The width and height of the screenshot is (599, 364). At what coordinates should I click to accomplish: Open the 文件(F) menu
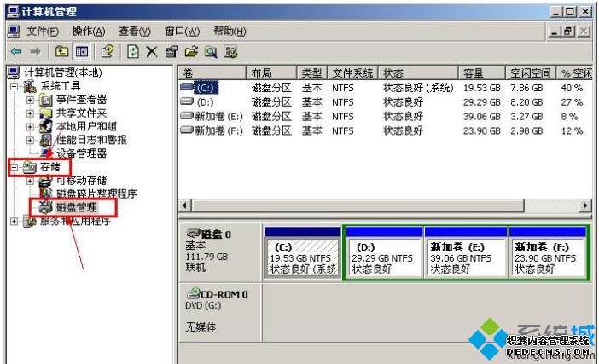43,31
